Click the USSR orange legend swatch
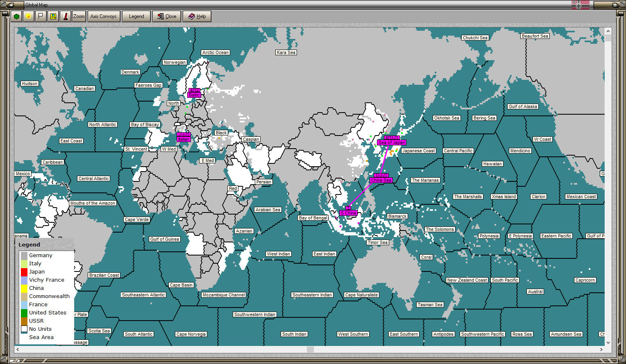 pyautogui.click(x=24, y=321)
